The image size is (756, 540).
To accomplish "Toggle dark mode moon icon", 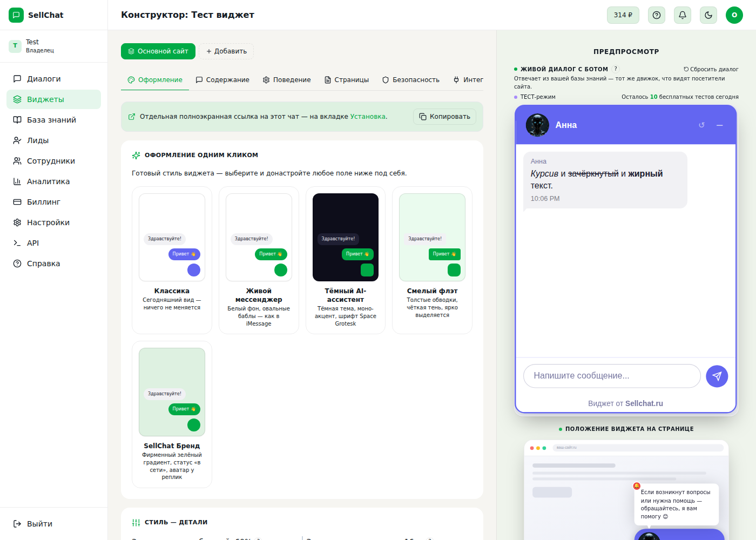I will point(708,15).
